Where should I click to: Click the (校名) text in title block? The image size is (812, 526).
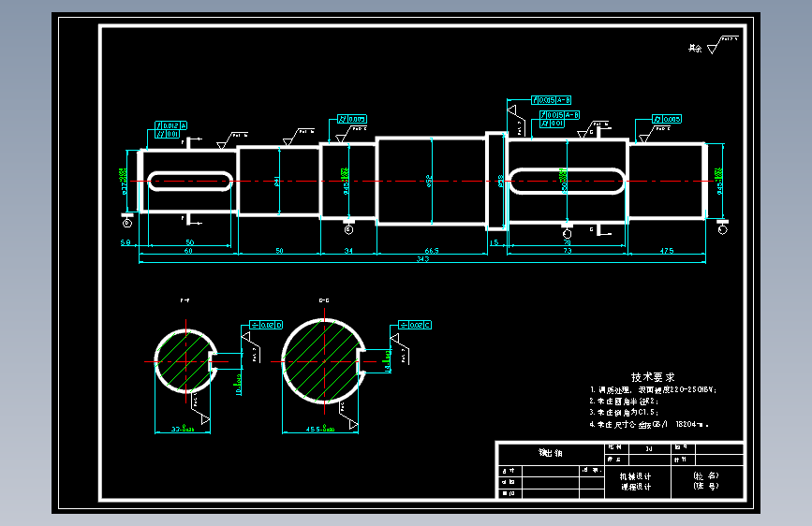706,475
